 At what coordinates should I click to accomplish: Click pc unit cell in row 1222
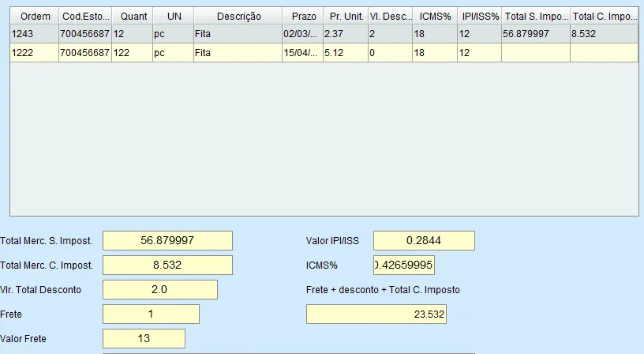[x=174, y=53]
